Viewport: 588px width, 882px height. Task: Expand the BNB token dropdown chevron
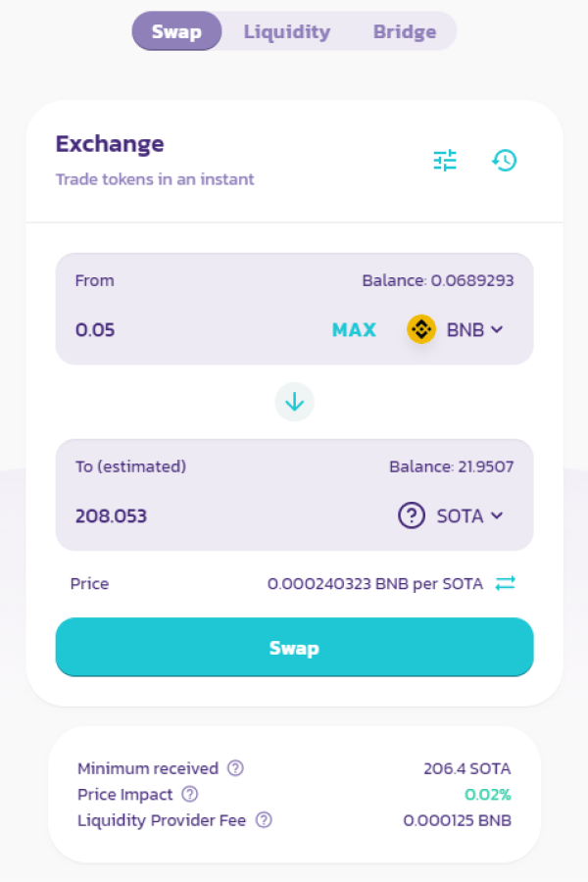tap(497, 329)
